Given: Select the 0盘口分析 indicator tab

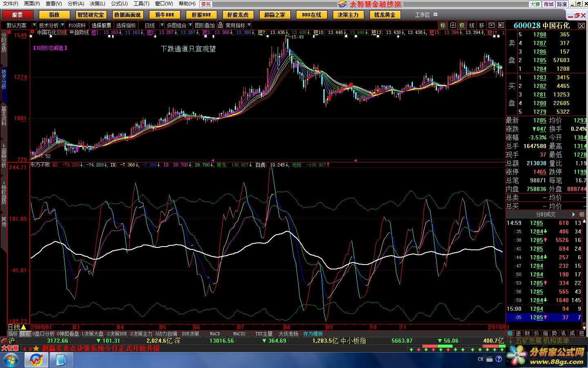Looking at the screenshot, I should (43, 334).
